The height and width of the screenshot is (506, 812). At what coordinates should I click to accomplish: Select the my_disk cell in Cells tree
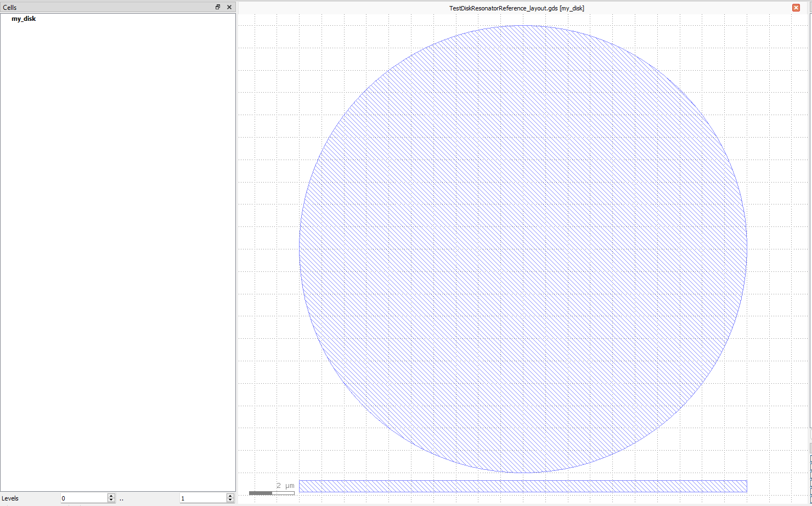(x=24, y=19)
